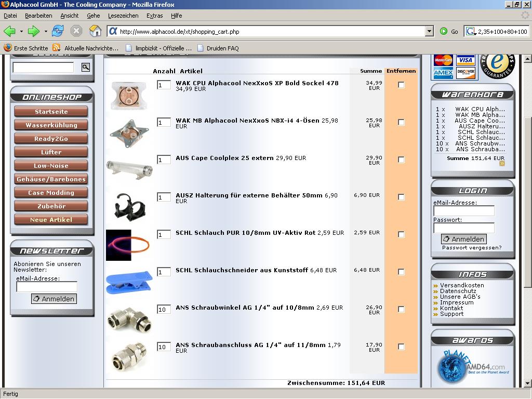The height and width of the screenshot is (399, 532).
Task: Open the Forward button history dropdown arrow
Action: pyautogui.click(x=46, y=32)
